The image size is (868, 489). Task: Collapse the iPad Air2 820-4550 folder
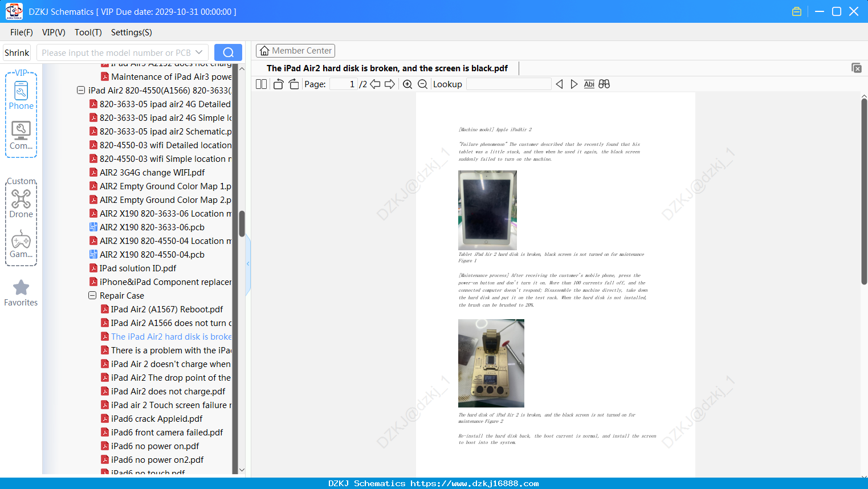coord(81,90)
